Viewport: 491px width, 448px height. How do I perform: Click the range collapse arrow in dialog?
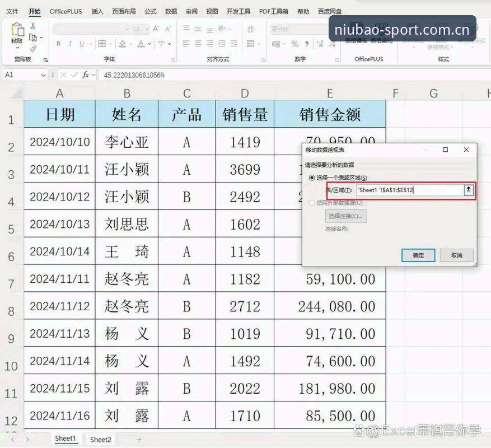pos(469,189)
